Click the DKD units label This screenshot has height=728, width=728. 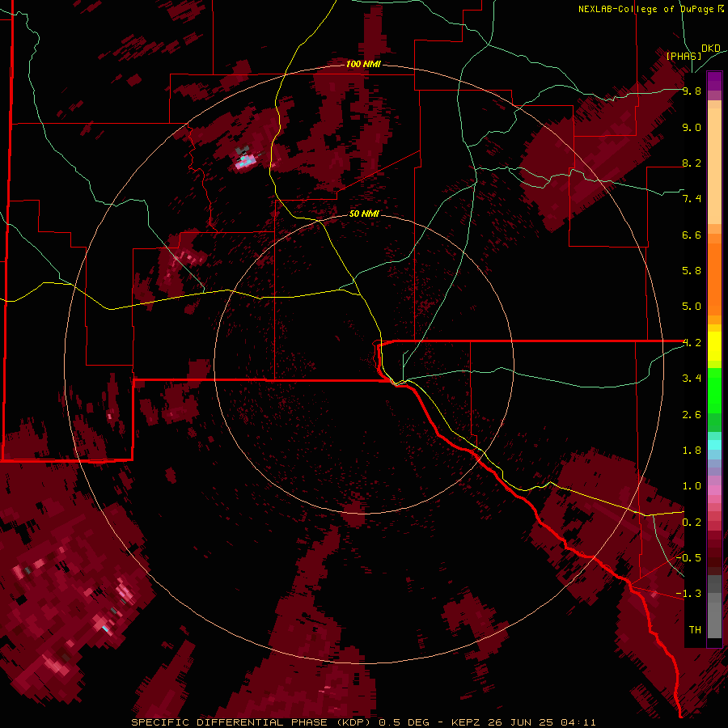tap(711, 49)
